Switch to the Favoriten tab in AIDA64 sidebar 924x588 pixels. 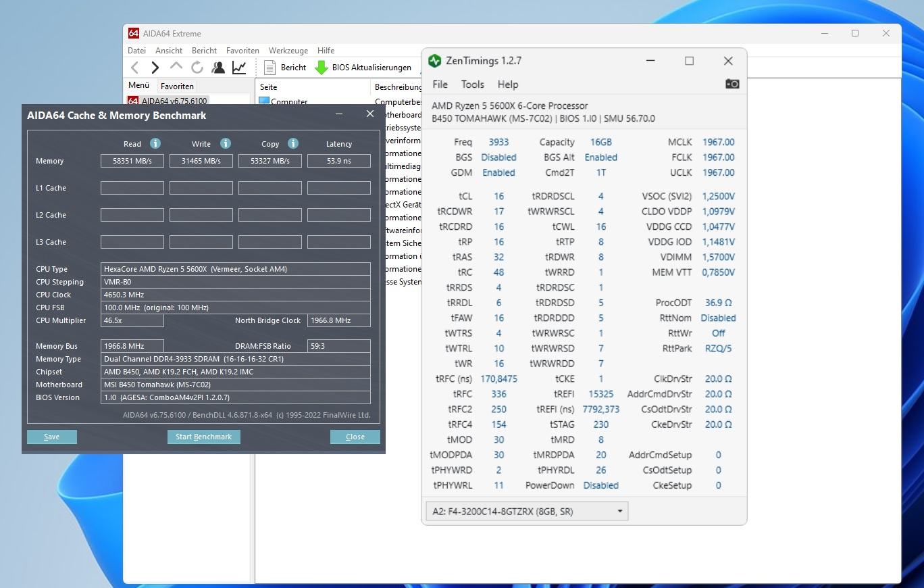point(177,86)
